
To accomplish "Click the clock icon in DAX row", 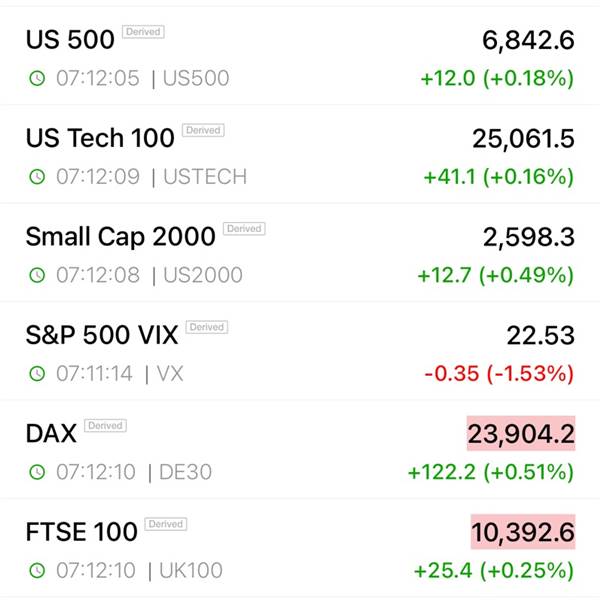I will click(37, 472).
